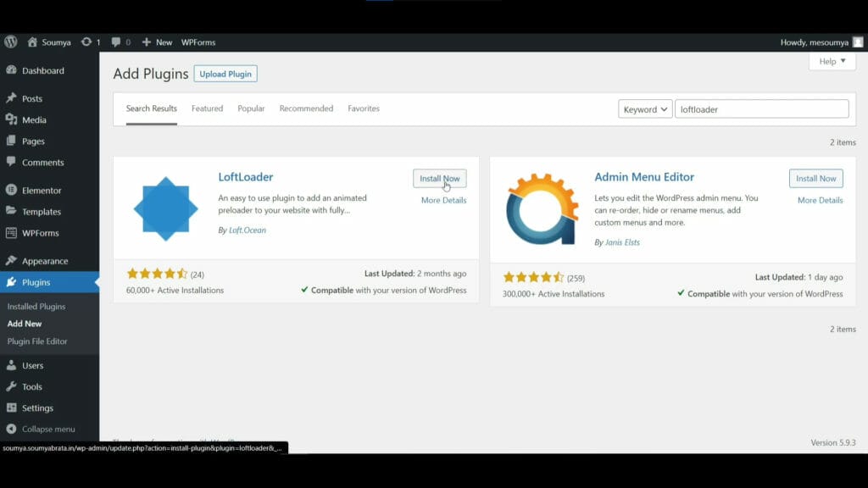Click the Templates folder icon
This screenshot has height=488, width=868.
click(12, 211)
